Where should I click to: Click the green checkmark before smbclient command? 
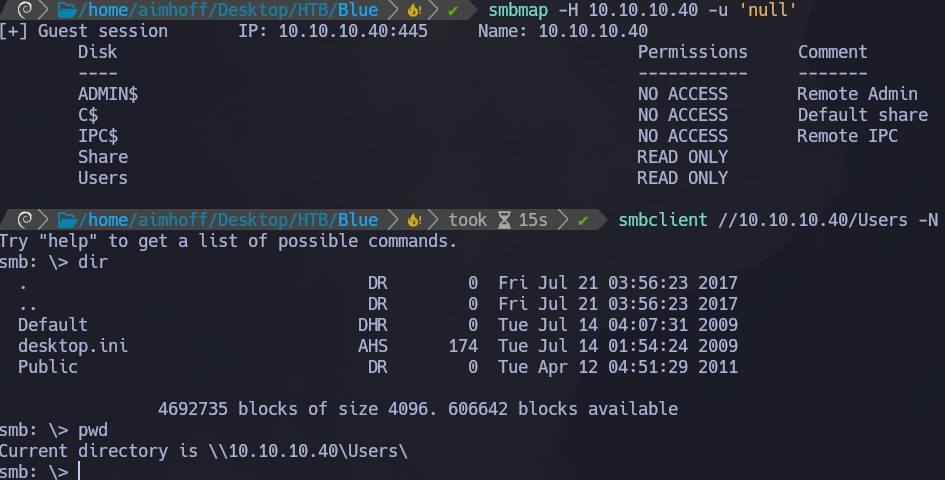(583, 221)
